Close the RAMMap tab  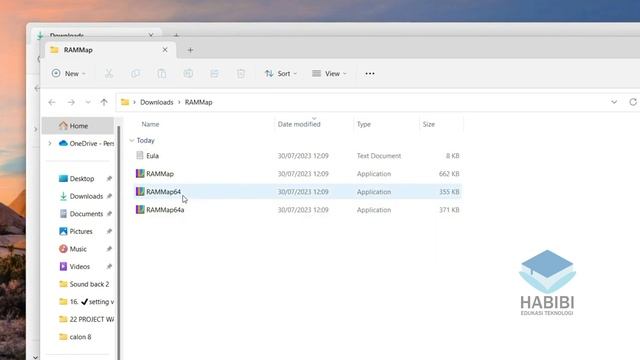(x=165, y=50)
